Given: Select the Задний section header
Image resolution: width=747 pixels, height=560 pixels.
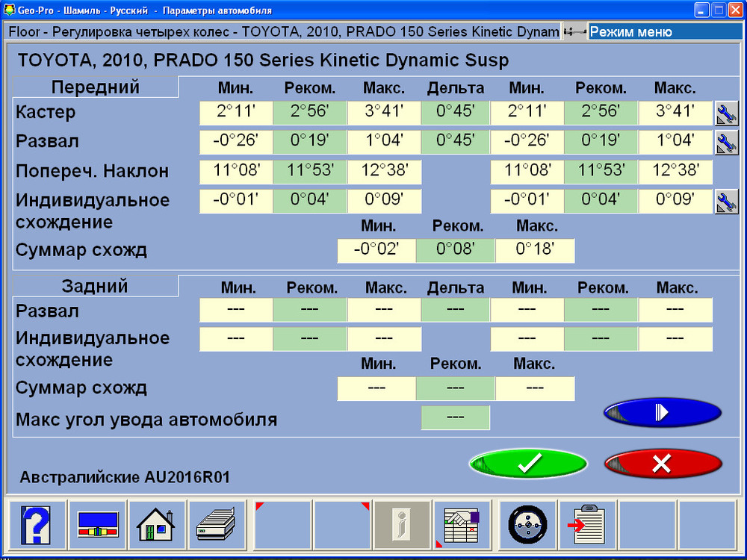Looking at the screenshot, I should [96, 286].
